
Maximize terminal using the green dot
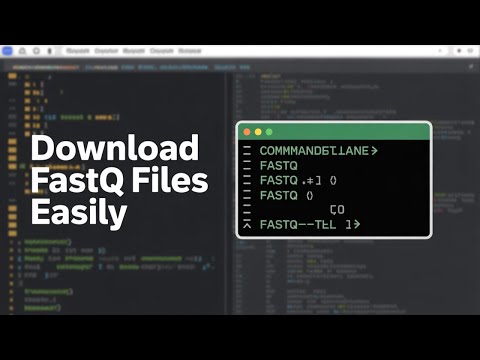pos(269,132)
